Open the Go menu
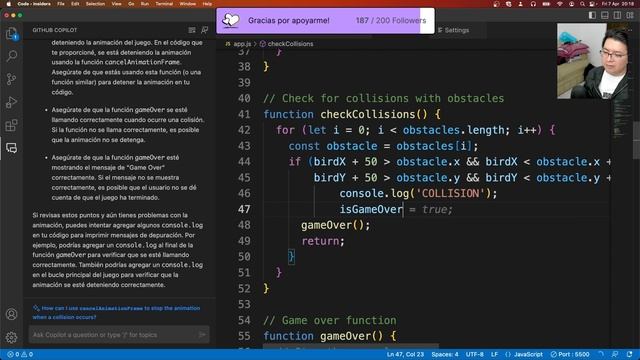Viewport: 640px width, 360px height. click(131, 4)
